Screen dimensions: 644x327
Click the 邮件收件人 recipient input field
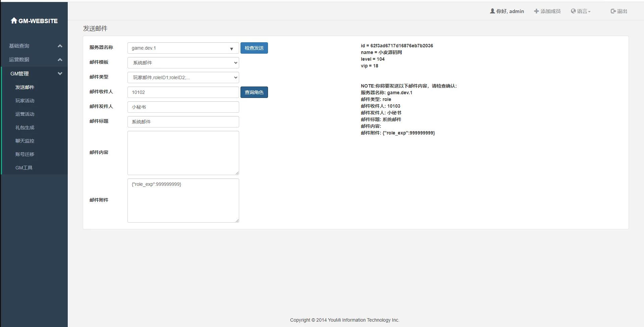pos(183,92)
